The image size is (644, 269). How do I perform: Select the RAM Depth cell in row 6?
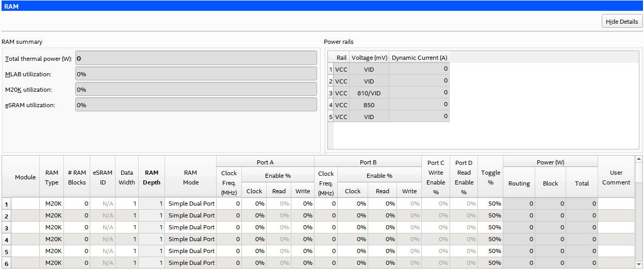[152, 263]
